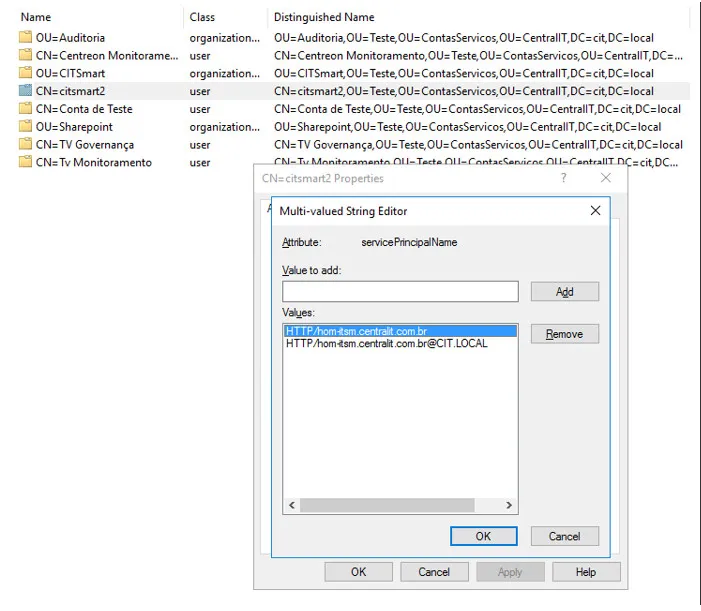Click the CN=citsmart2 selected object icon

click(25, 91)
